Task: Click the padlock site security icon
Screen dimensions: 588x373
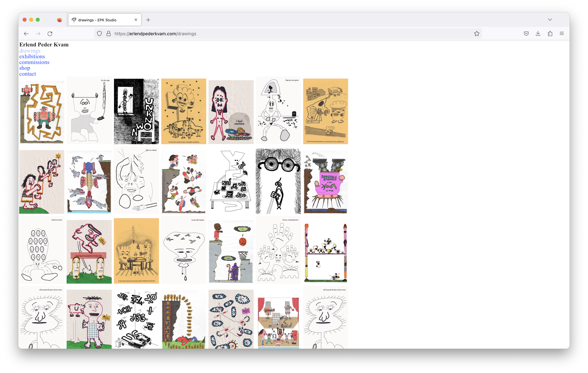Action: (109, 34)
